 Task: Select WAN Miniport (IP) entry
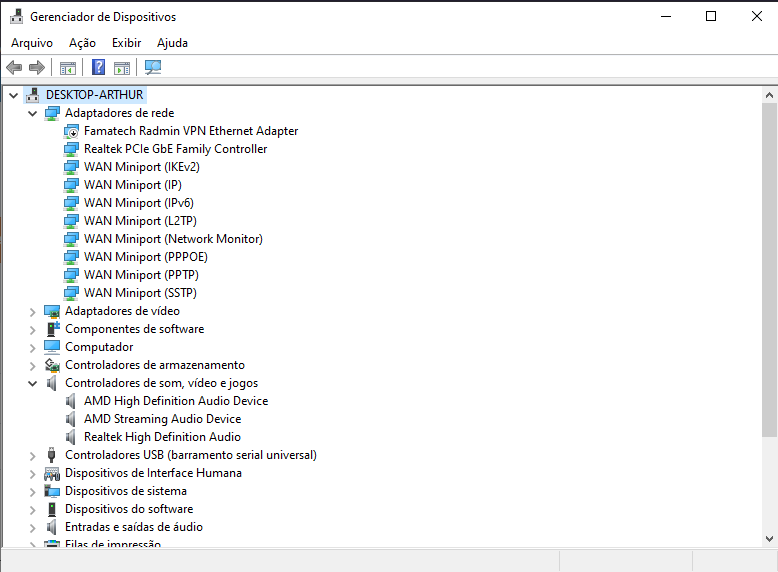tap(133, 185)
